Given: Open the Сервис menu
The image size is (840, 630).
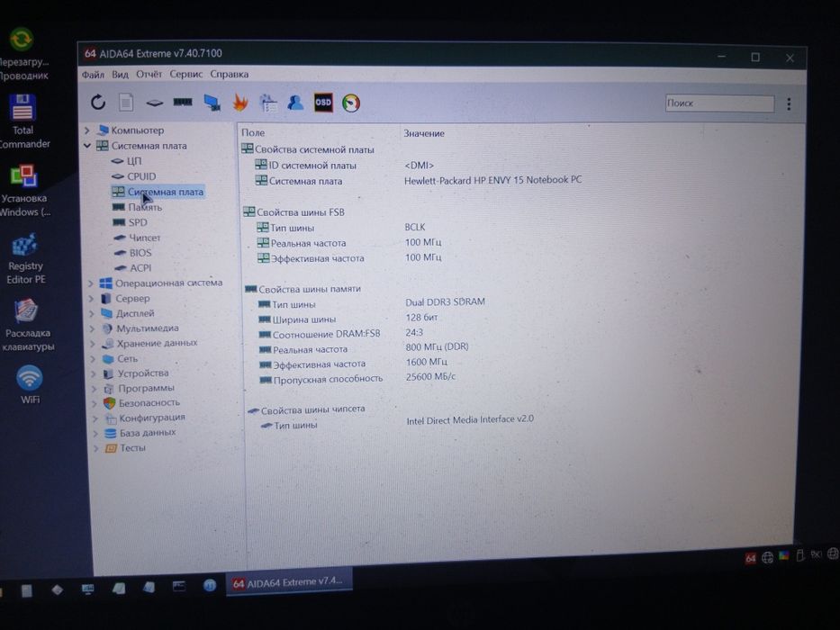Looking at the screenshot, I should (x=185, y=74).
